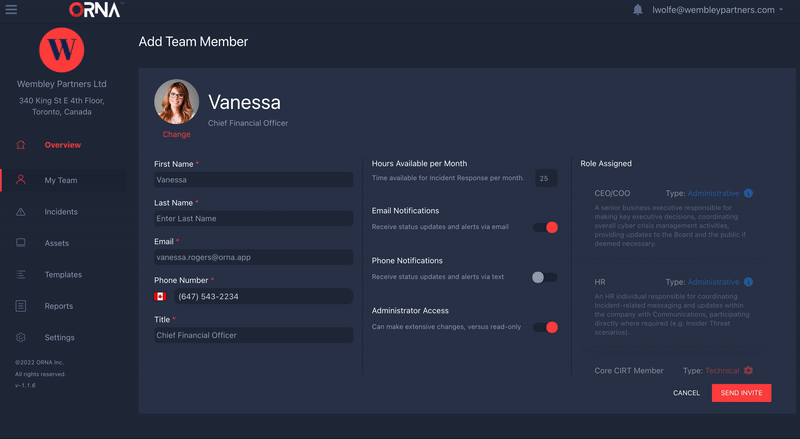Open Settings label in sidebar
This screenshot has width=800, height=439.
coord(59,337)
